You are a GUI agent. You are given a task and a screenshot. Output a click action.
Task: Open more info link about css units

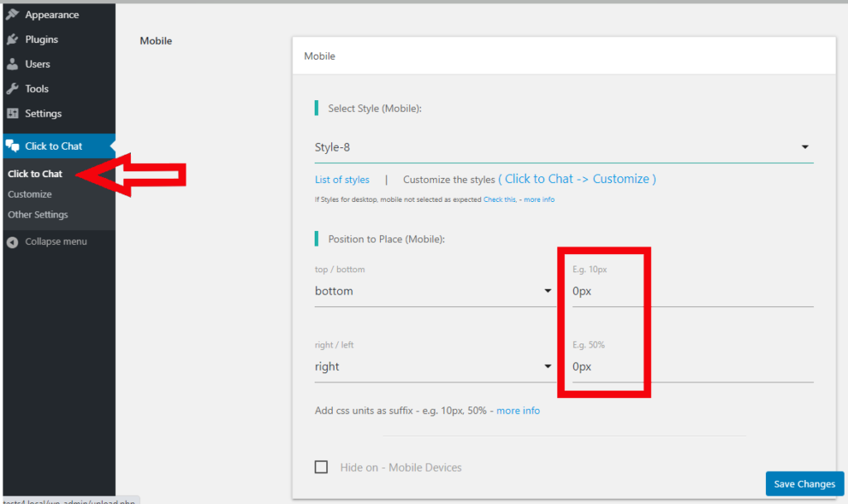(x=518, y=410)
